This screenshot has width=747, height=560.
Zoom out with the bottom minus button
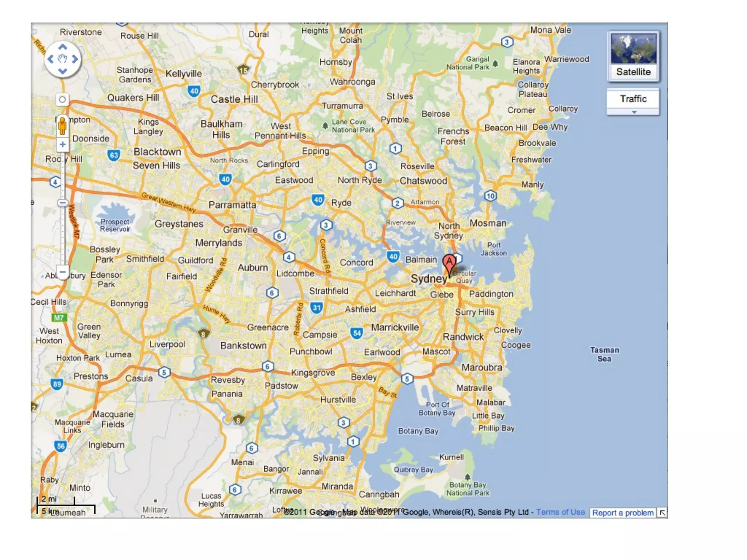tap(63, 272)
